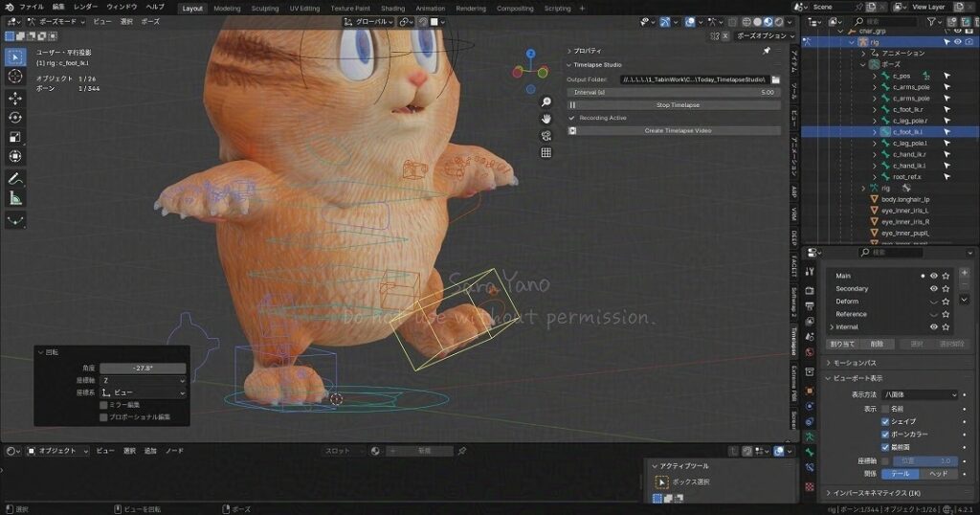This screenshot has height=515, width=980.
Task: Uncheck the ボーンカラー checkbox
Action: point(885,434)
